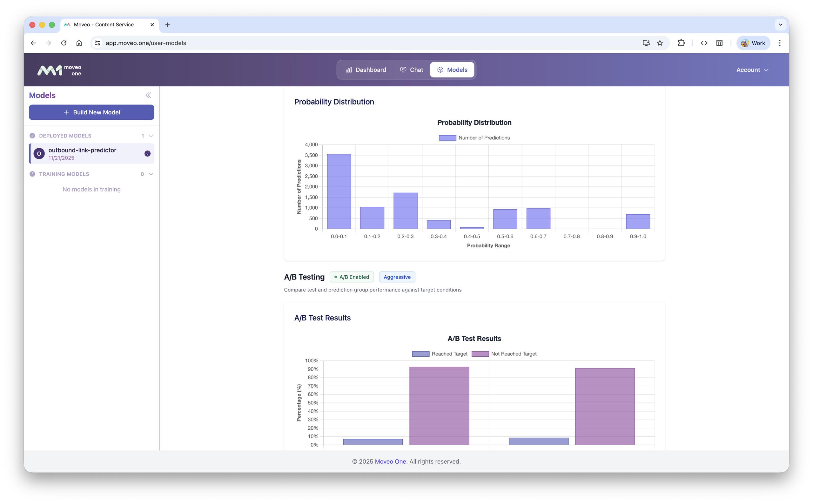Click the browser extensions puzzle icon
This screenshot has width=813, height=504.
pos(681,43)
